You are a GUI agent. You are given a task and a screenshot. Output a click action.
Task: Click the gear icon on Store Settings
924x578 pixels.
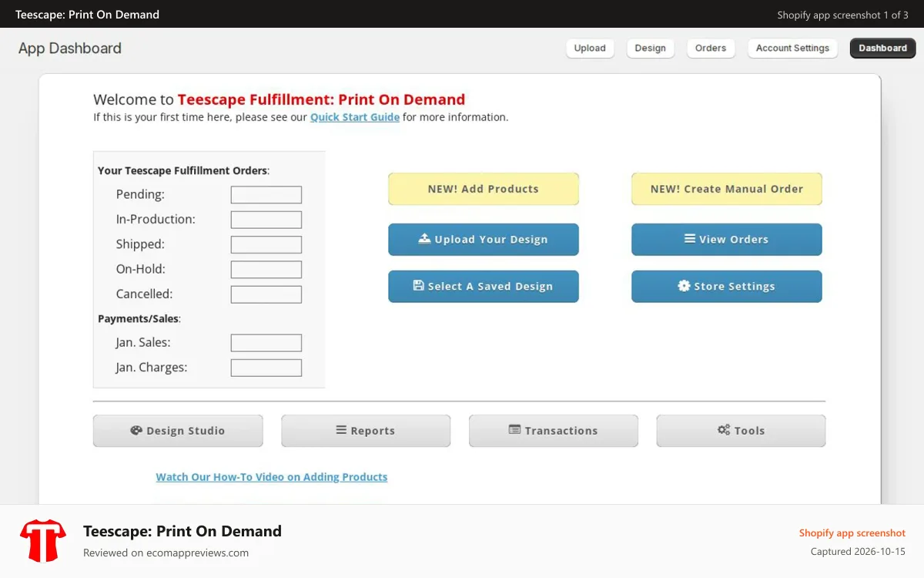(x=684, y=285)
